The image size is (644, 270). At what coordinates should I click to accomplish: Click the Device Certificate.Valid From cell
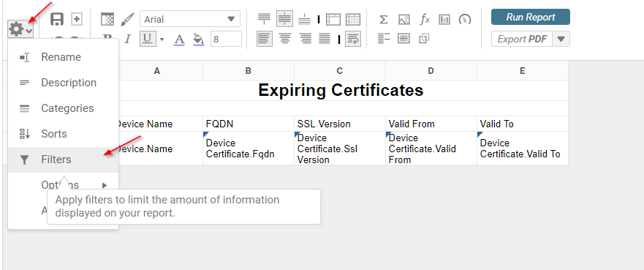tap(431, 149)
